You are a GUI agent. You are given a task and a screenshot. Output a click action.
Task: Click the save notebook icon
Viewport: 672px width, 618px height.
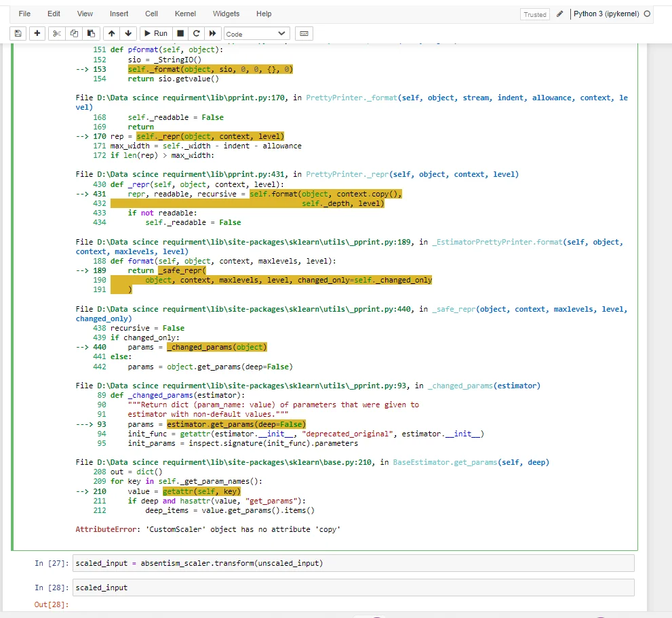[18, 33]
